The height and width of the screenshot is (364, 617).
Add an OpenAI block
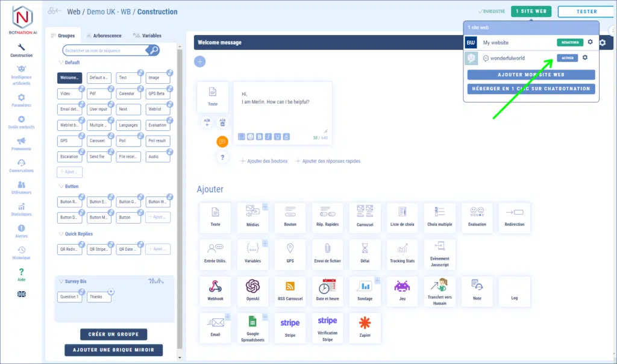point(252,291)
